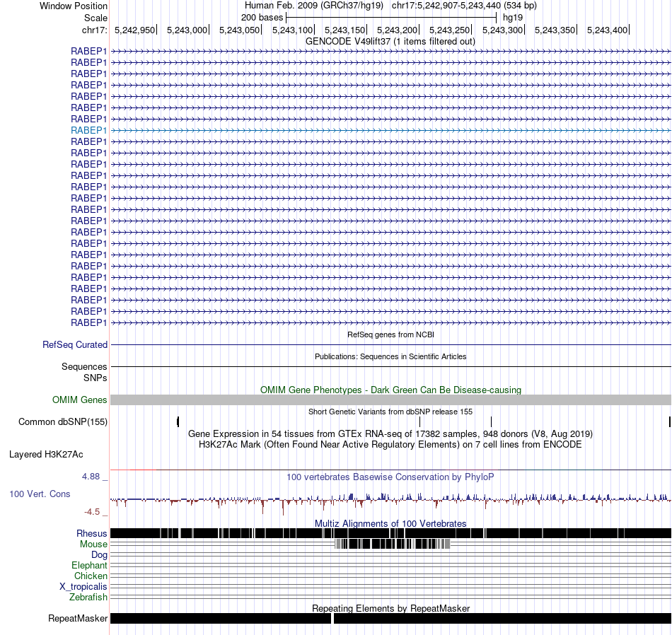
Task: Click the 'OMIM Genes' label
Action: (79, 400)
